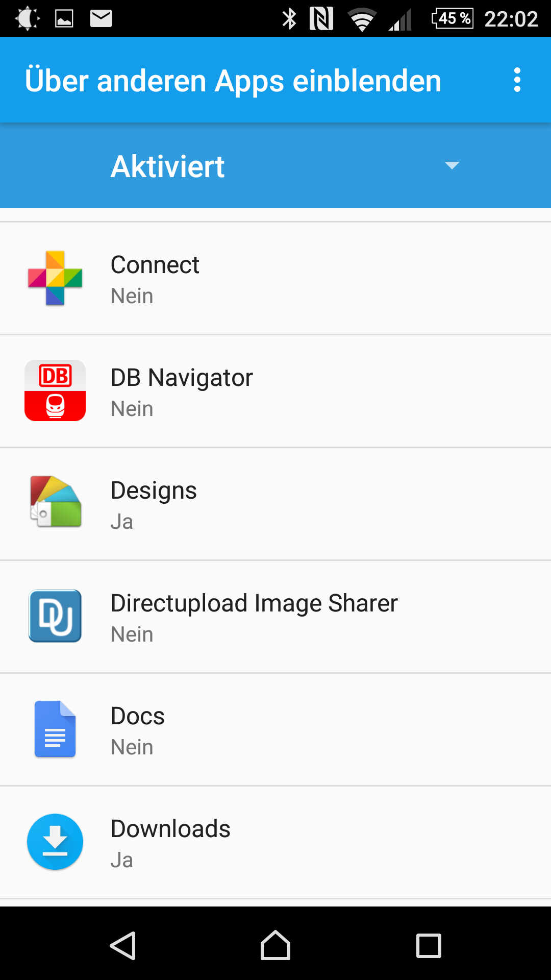Tap the Bluetooth status bar icon
551x980 pixels.
pos(289,19)
